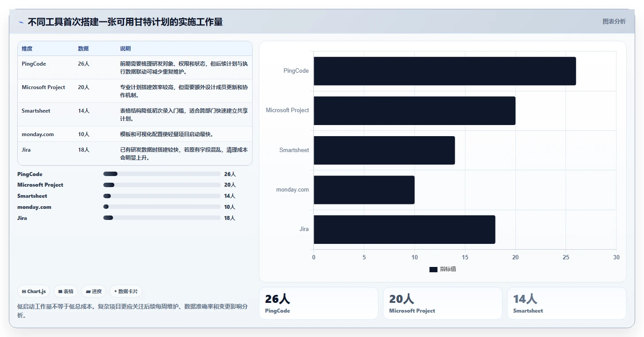This screenshot has height=337, width=644.
Task: Click the 图表分析 label in the header
Action: coord(614,21)
